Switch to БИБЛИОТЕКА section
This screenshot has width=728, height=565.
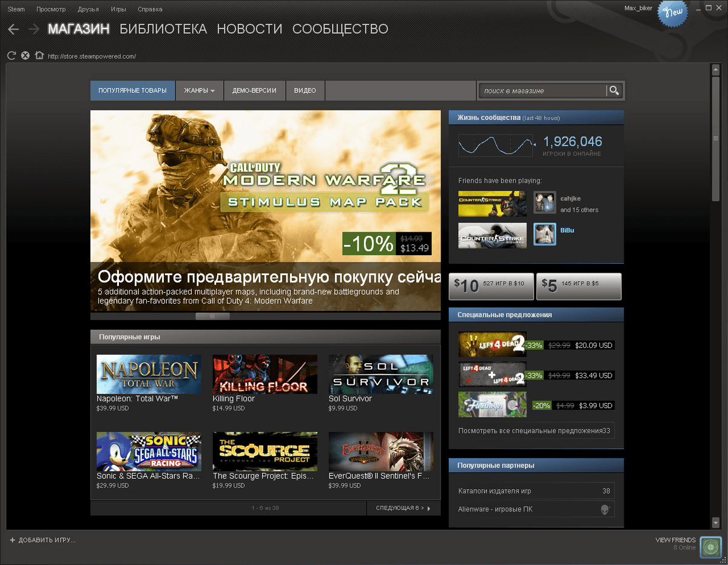click(163, 29)
